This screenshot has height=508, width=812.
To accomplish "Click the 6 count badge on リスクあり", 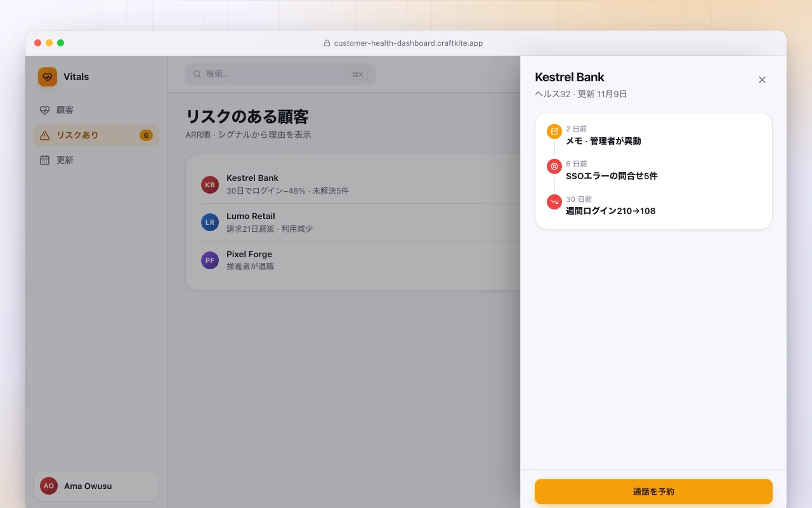I will [146, 135].
